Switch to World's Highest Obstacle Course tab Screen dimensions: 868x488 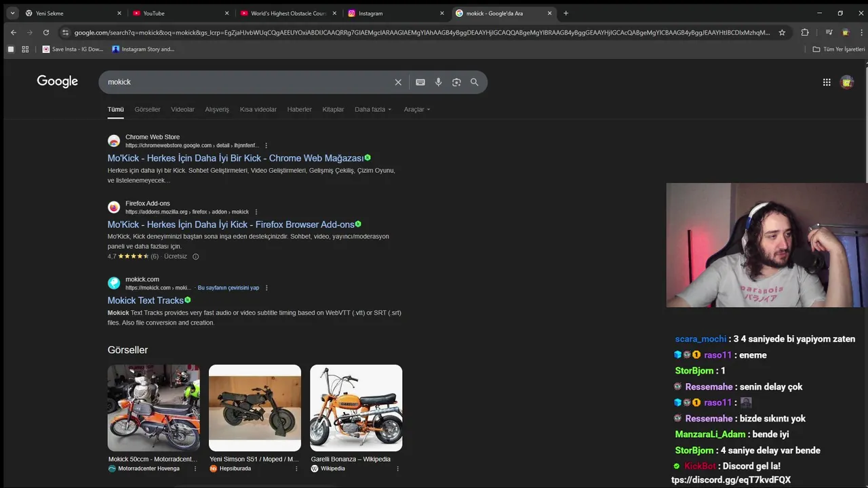point(288,13)
